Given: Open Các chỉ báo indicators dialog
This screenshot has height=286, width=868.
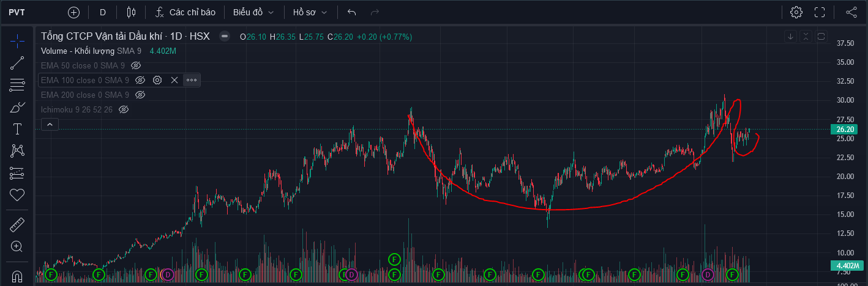Looking at the screenshot, I should 185,12.
